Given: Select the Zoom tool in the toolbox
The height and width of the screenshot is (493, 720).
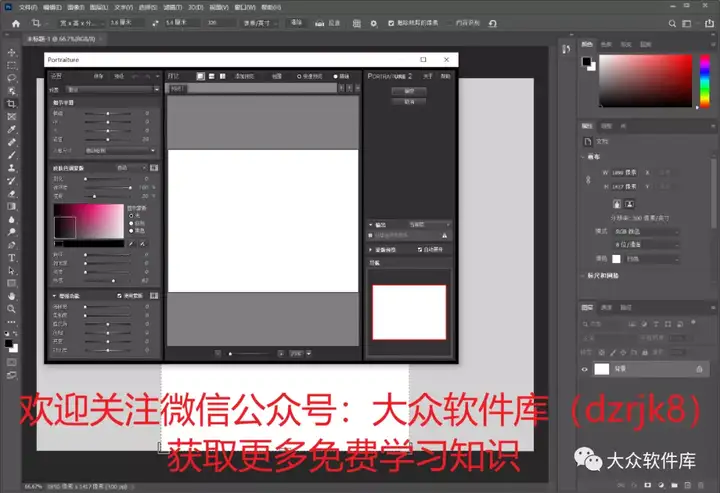Looking at the screenshot, I should coord(11,309).
